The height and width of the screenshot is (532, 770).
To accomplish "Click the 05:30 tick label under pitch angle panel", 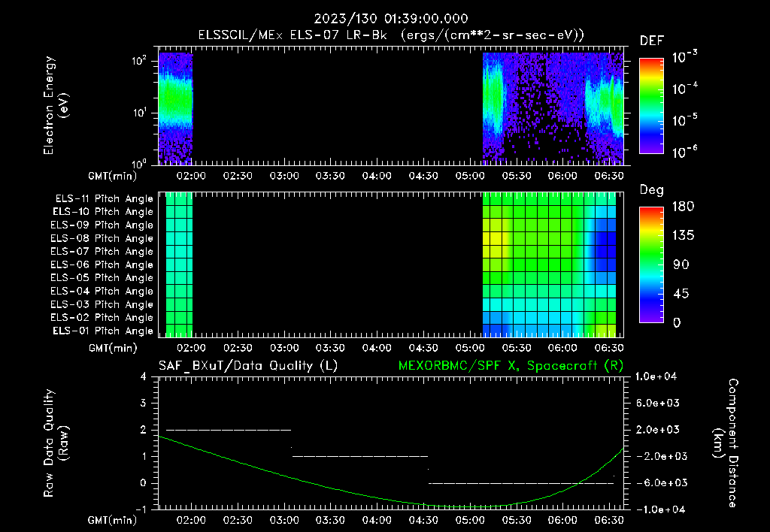I will click(x=516, y=348).
